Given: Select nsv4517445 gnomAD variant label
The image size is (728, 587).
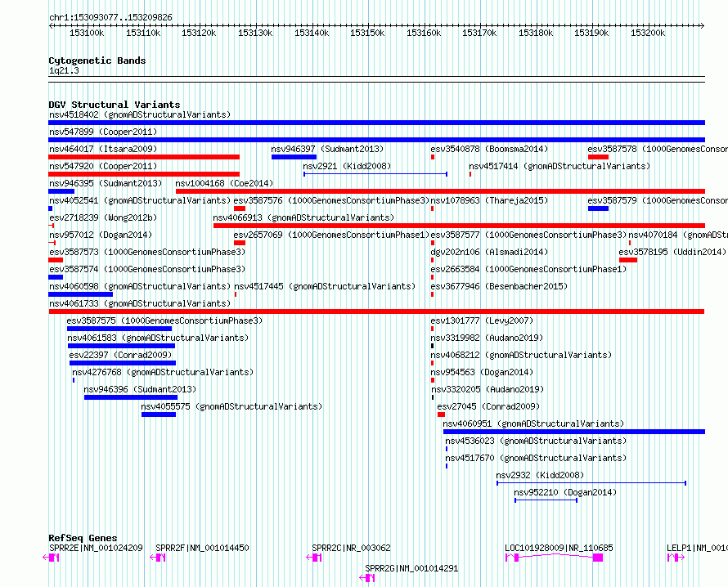Looking at the screenshot, I should coord(325,286).
